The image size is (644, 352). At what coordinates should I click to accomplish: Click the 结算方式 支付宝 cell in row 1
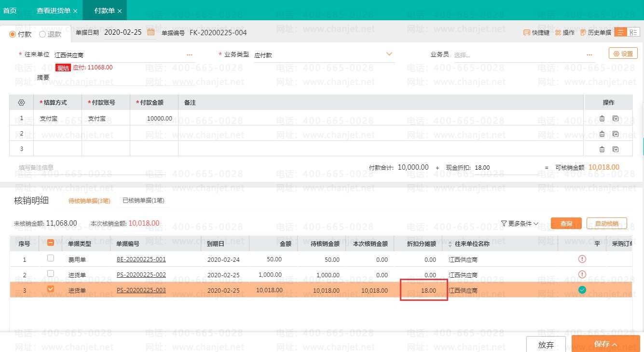[57, 118]
